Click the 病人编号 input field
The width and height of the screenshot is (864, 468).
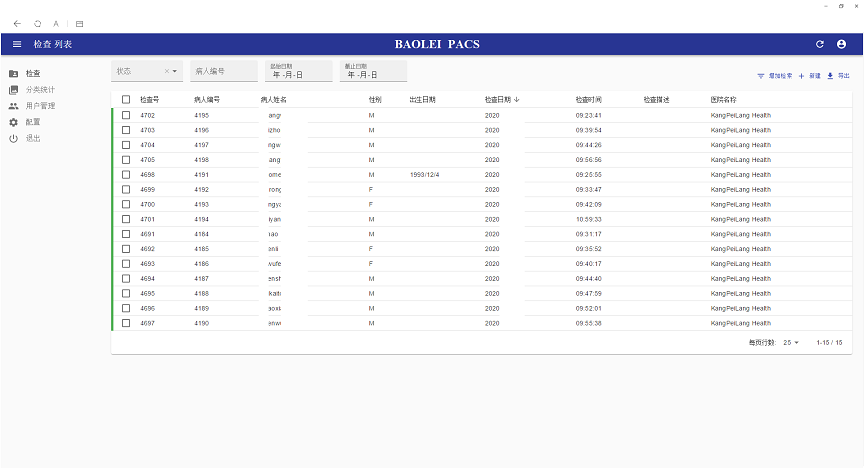223,71
